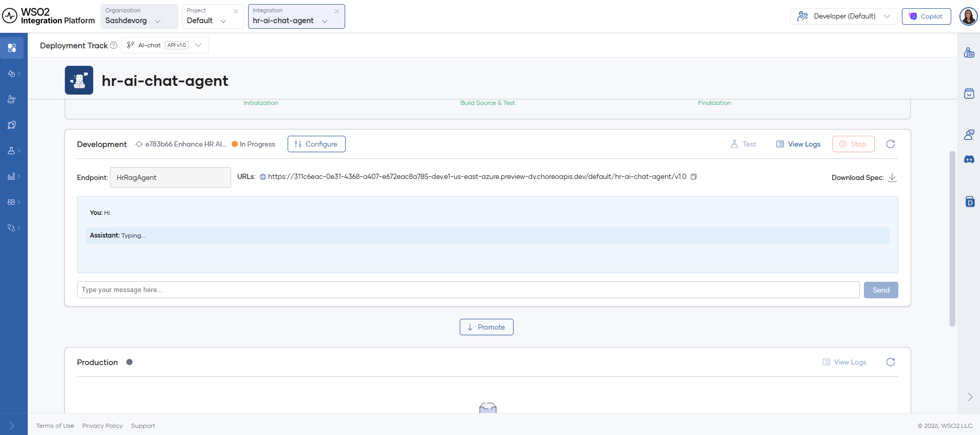Send the chat message
Screen dimensions: 980x435
[x=881, y=290]
